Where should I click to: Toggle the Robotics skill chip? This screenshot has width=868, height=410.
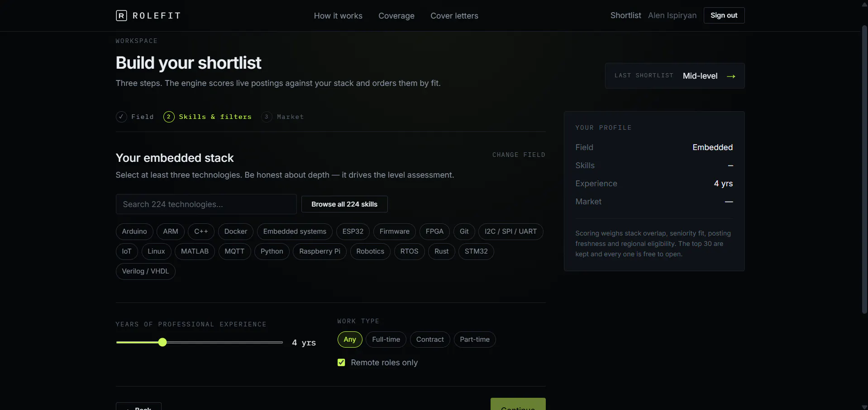coord(370,251)
